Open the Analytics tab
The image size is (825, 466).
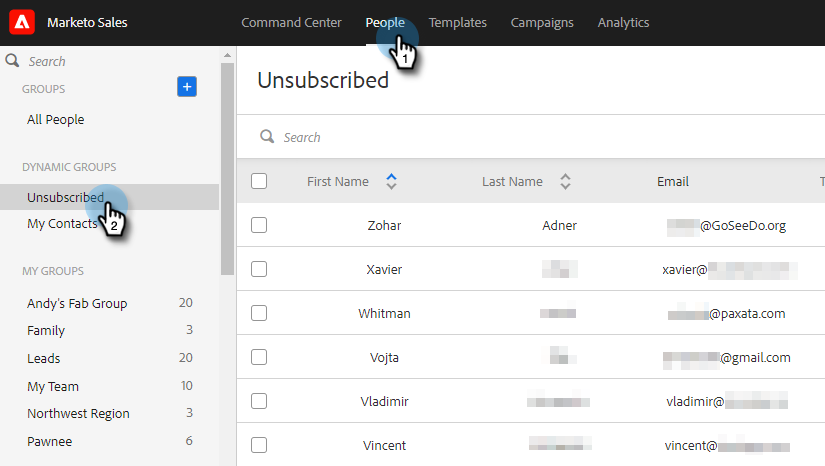[623, 22]
